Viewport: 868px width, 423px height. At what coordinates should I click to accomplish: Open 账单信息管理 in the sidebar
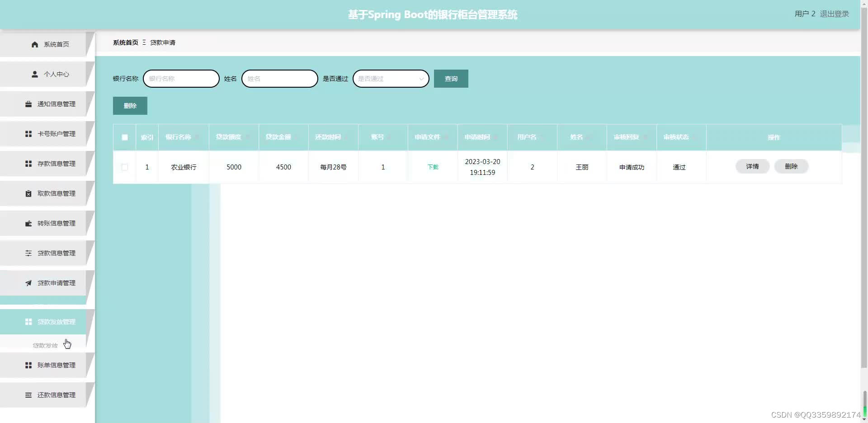tap(43, 365)
